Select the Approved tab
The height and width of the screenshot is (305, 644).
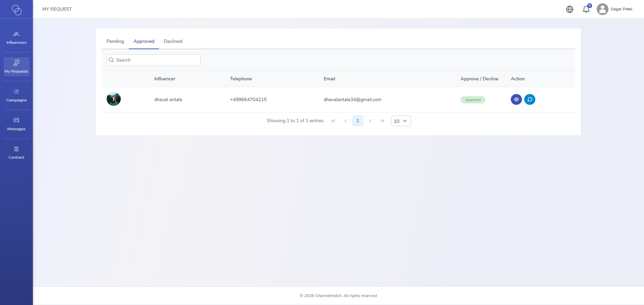click(x=144, y=41)
